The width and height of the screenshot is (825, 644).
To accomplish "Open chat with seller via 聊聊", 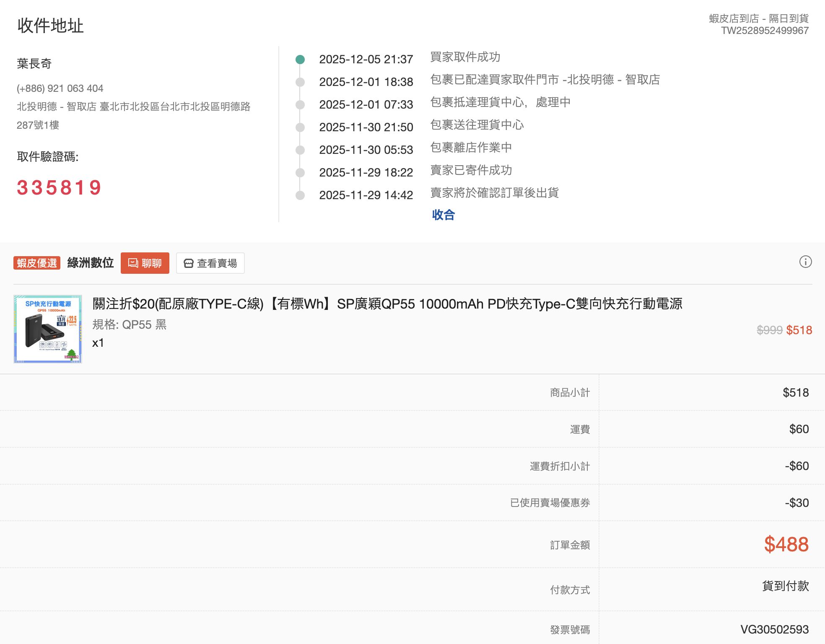I will [x=145, y=263].
